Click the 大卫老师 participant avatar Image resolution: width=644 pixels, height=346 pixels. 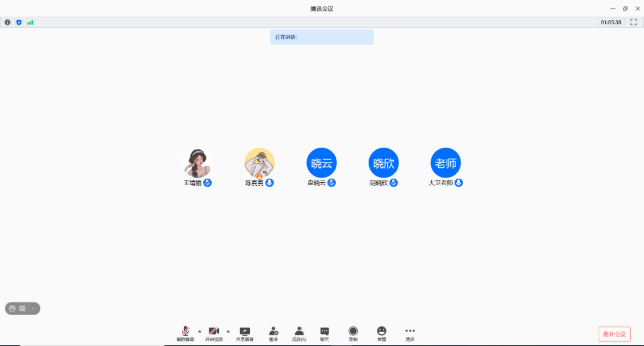pyautogui.click(x=445, y=163)
